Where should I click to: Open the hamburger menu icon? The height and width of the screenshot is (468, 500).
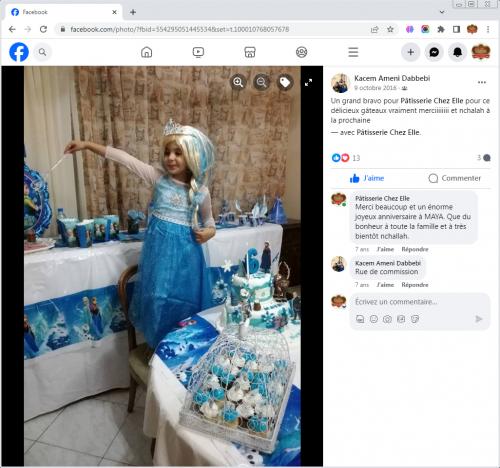click(x=353, y=52)
